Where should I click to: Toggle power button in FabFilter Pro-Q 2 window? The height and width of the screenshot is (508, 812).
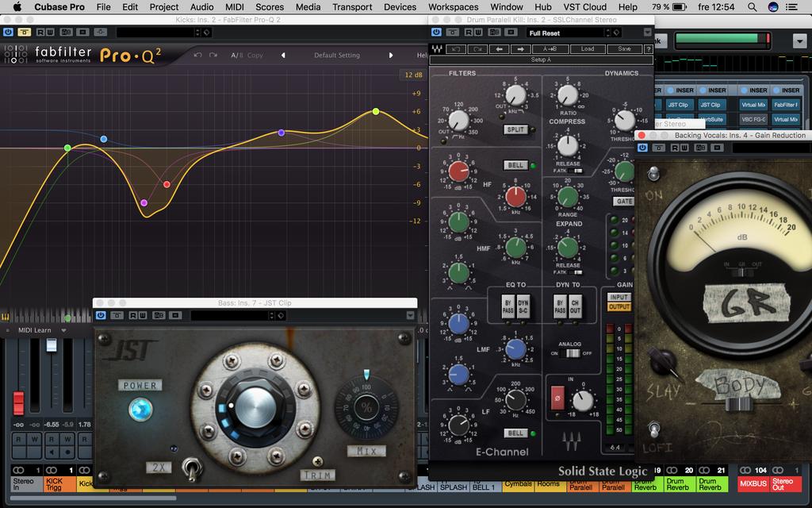pos(8,32)
